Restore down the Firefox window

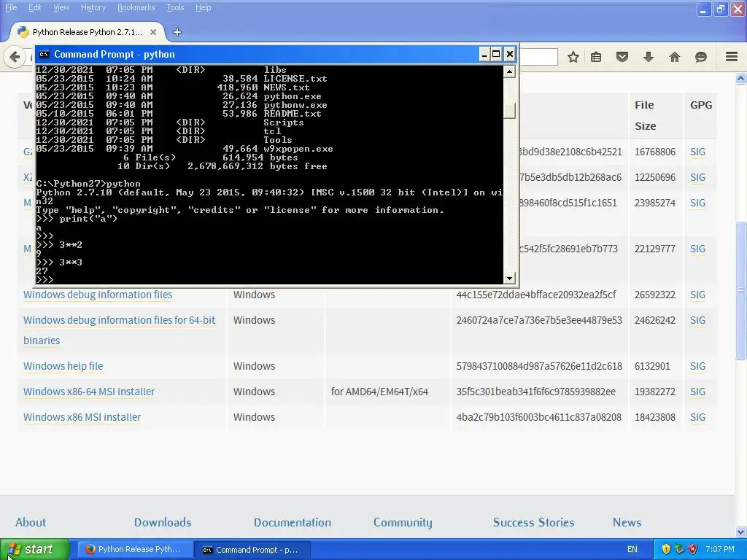(720, 9)
